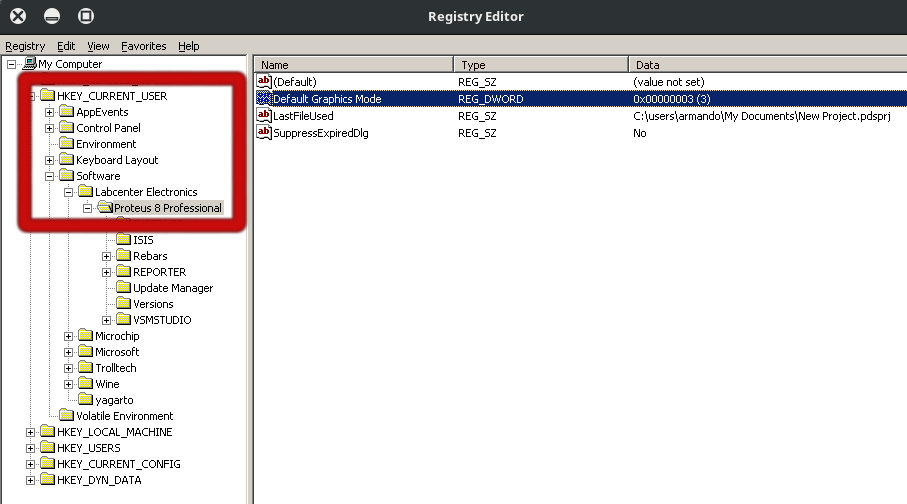
Task: Select the Keyboard Layout tree label
Action: pos(117,160)
